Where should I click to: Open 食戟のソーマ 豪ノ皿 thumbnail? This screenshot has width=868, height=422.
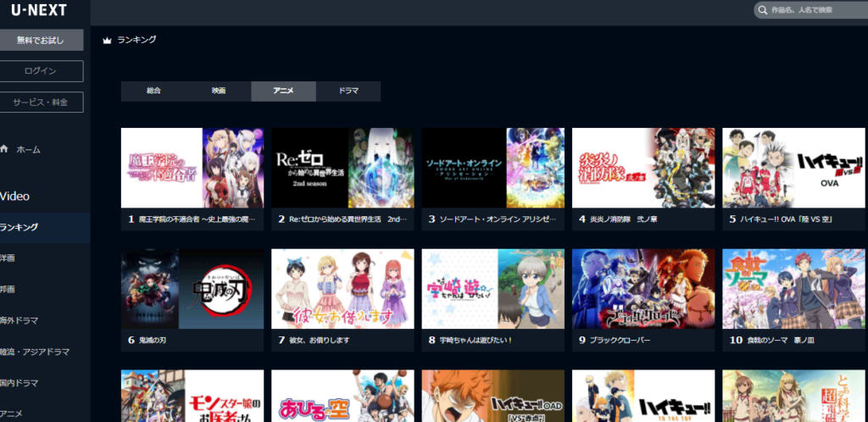click(793, 289)
